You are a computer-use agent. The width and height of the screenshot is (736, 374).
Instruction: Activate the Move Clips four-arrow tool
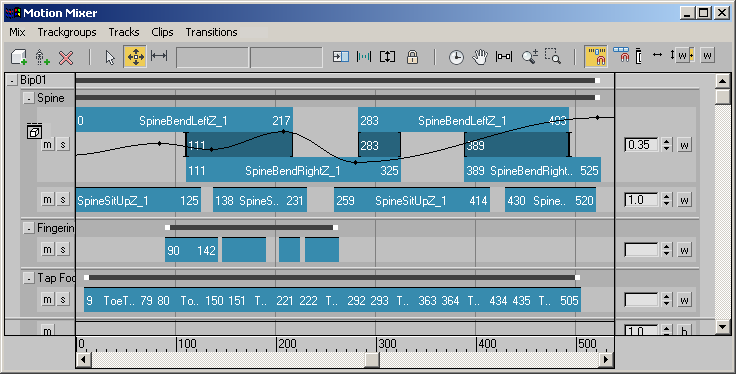(x=135, y=57)
